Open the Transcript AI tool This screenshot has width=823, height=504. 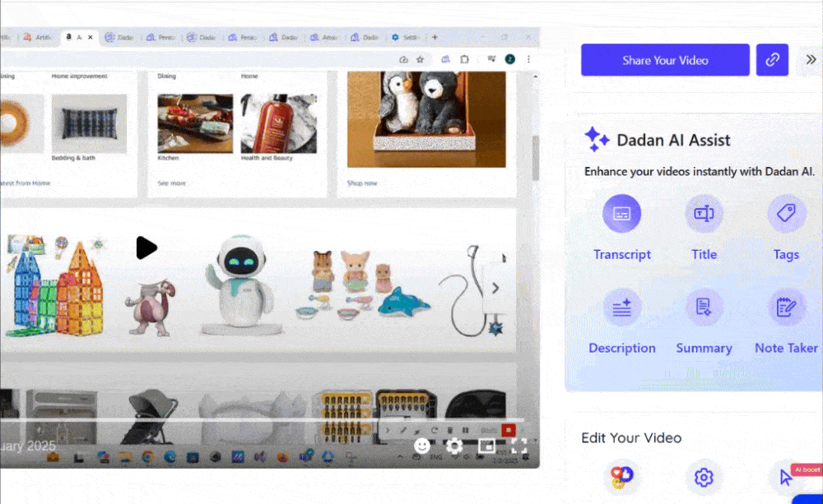click(622, 215)
